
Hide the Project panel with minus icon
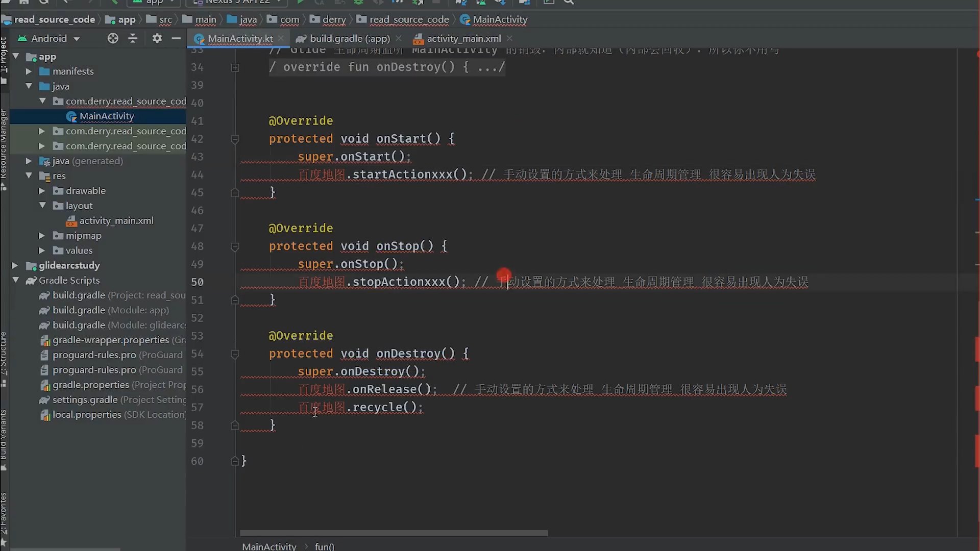[x=177, y=38]
